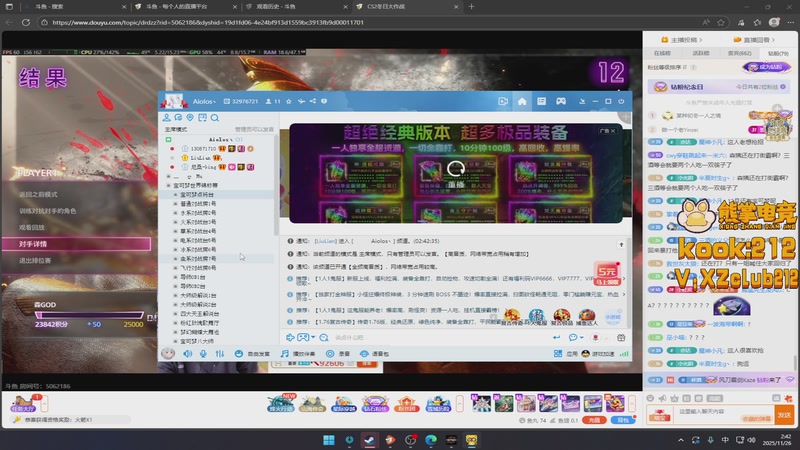Click the microphone icon in YY bottom bar

point(203,354)
